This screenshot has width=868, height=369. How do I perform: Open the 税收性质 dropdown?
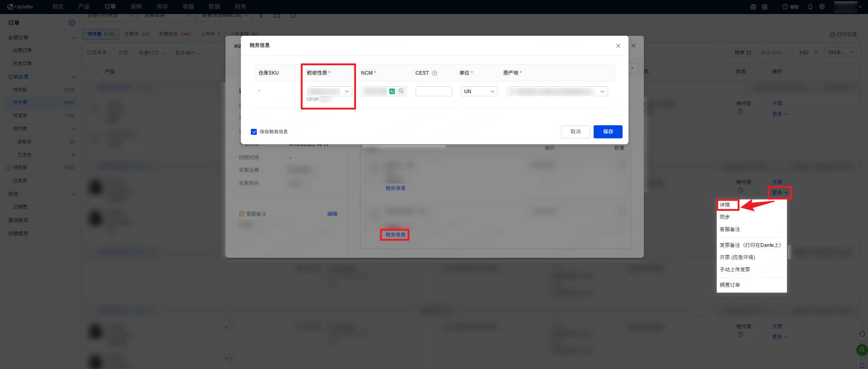pyautogui.click(x=329, y=91)
